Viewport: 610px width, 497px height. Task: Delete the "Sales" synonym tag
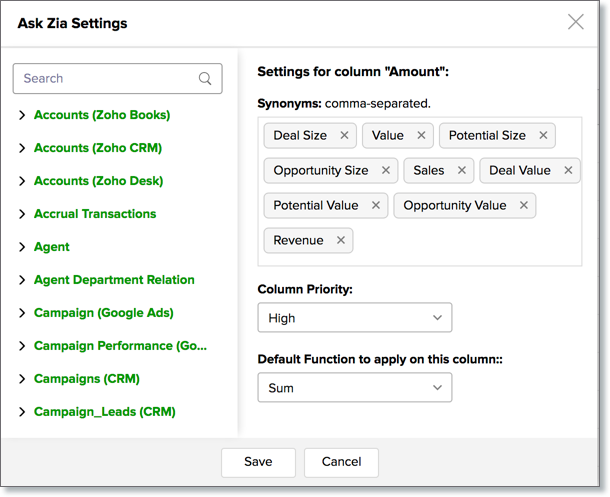(462, 171)
